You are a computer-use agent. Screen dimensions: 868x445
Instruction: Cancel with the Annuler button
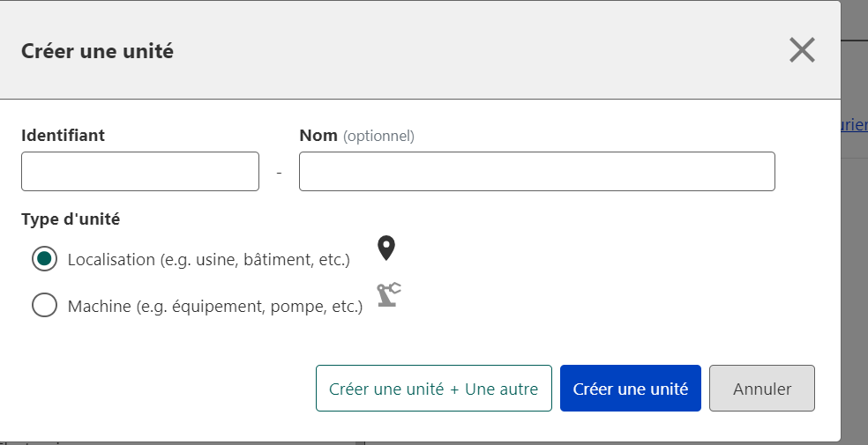click(x=761, y=389)
